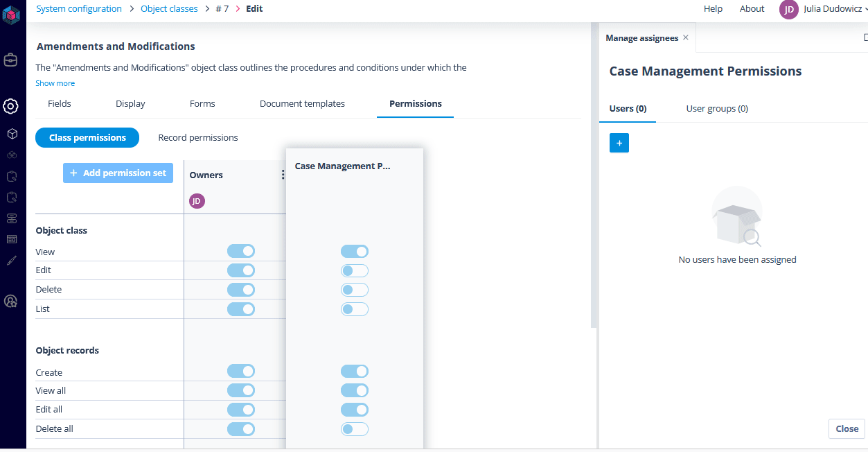Click the second clipboard-edit sidebar icon

[11, 197]
